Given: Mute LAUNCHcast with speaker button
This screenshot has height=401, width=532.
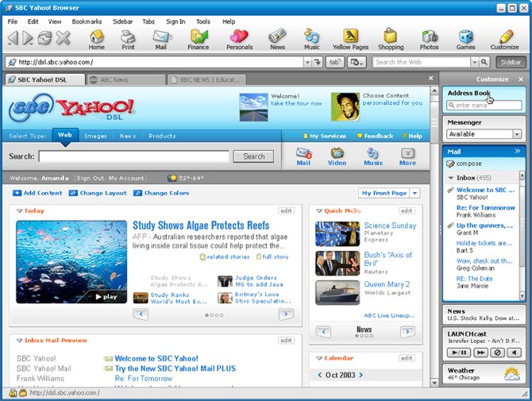Looking at the screenshot, I should point(514,353).
